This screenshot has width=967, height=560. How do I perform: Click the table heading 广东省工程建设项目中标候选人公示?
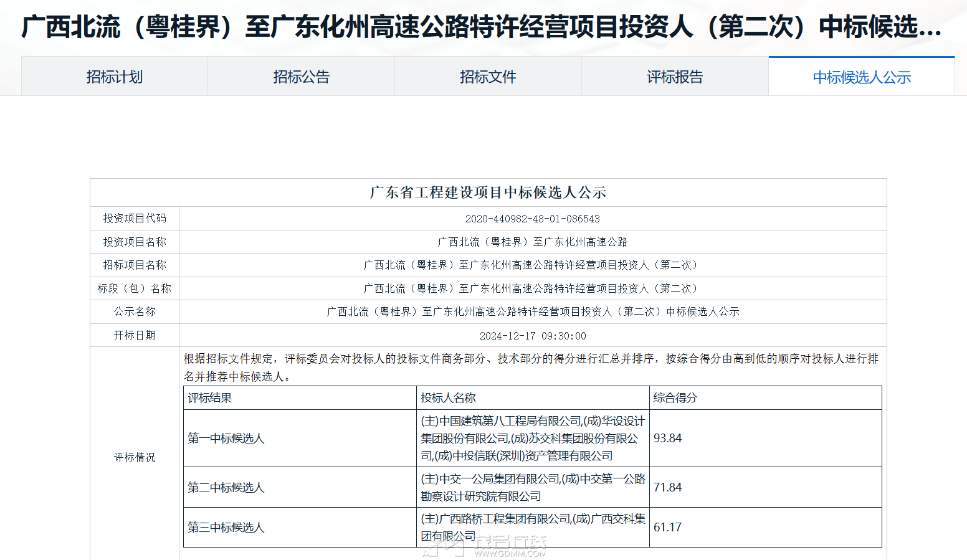pos(488,192)
